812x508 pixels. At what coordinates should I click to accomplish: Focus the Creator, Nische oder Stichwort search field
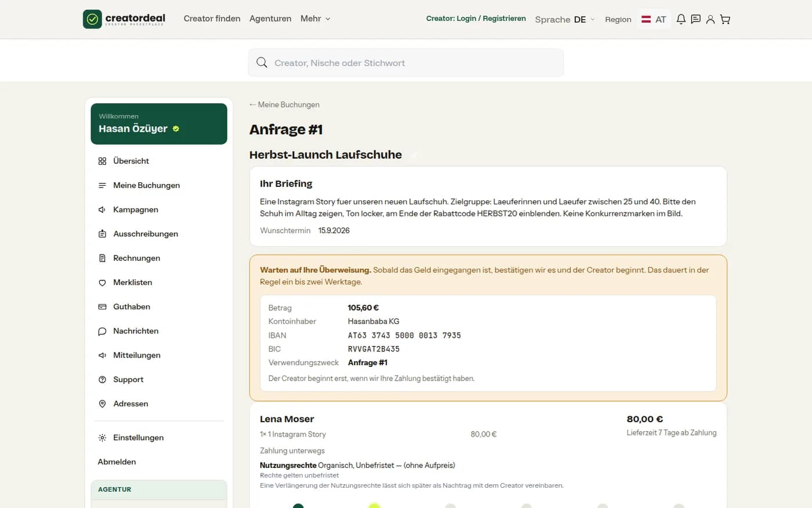coord(406,63)
